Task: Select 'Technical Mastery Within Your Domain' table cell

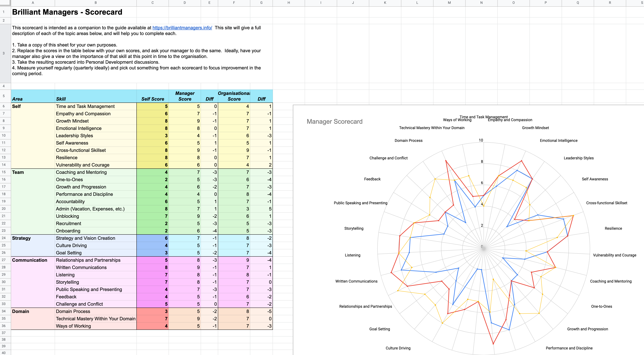Action: pyautogui.click(x=96, y=319)
